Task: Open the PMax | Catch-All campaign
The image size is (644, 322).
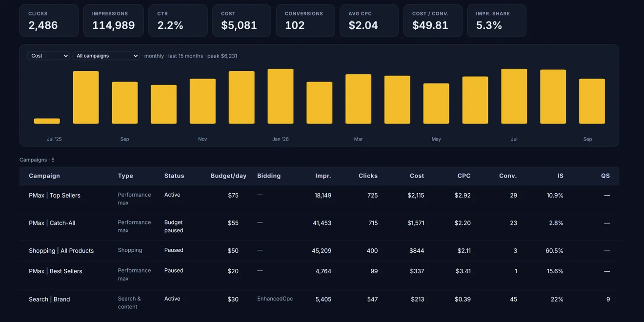Action: 52,223
